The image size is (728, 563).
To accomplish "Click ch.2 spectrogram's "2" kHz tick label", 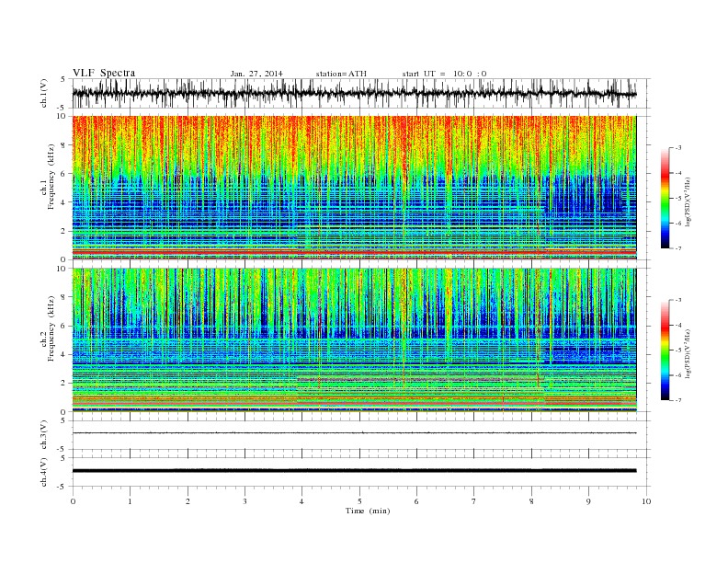I will (x=64, y=384).
